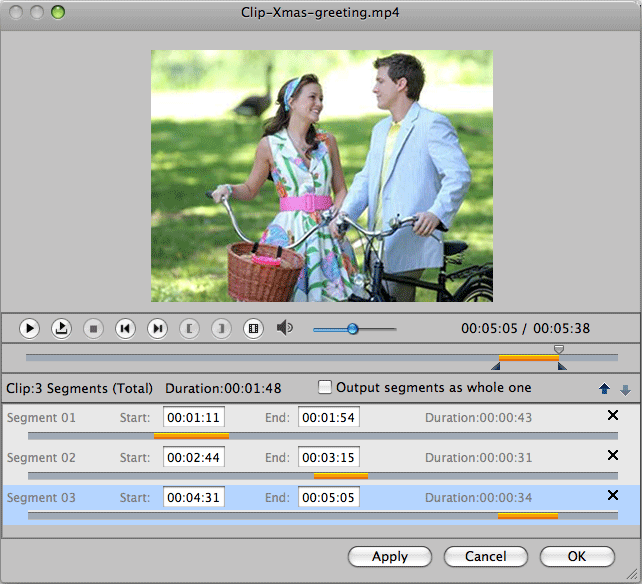The height and width of the screenshot is (584, 642).
Task: Click the volume slider knob
Action: pyautogui.click(x=353, y=329)
